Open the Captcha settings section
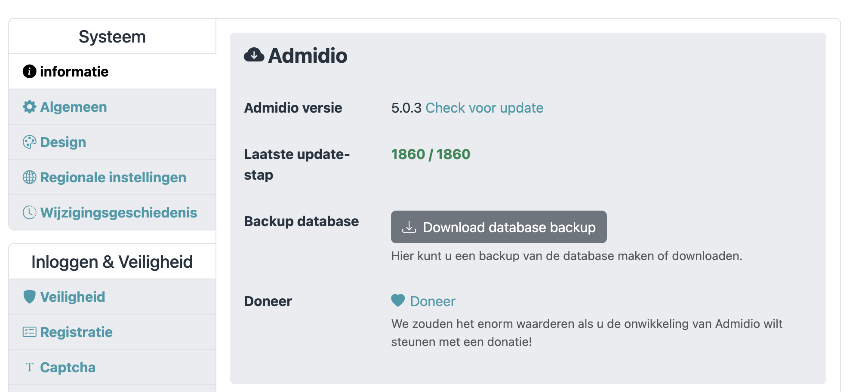The image size is (868, 392). [x=68, y=367]
